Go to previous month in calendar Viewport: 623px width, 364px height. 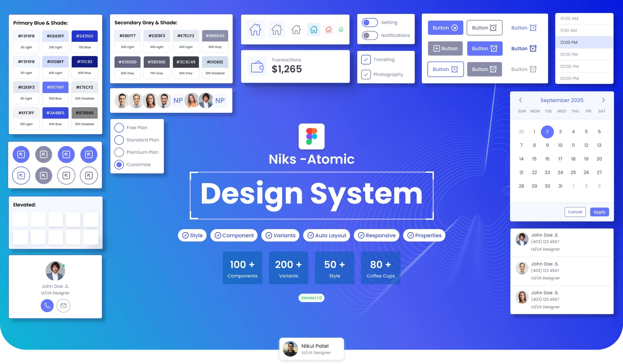520,100
